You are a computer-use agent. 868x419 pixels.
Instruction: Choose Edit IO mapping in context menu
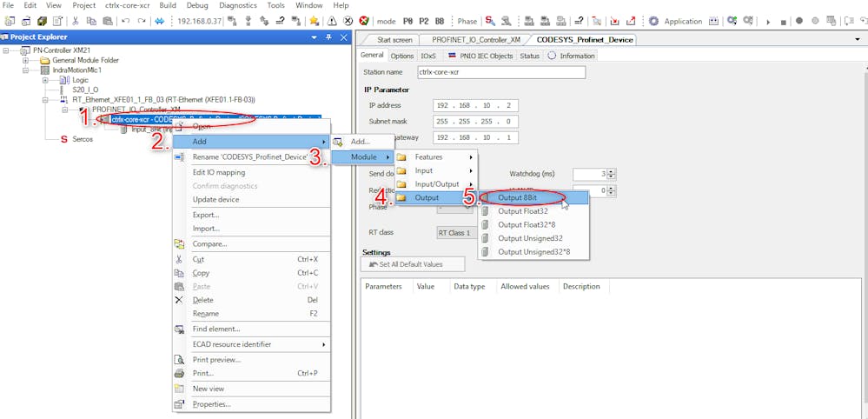click(253, 173)
